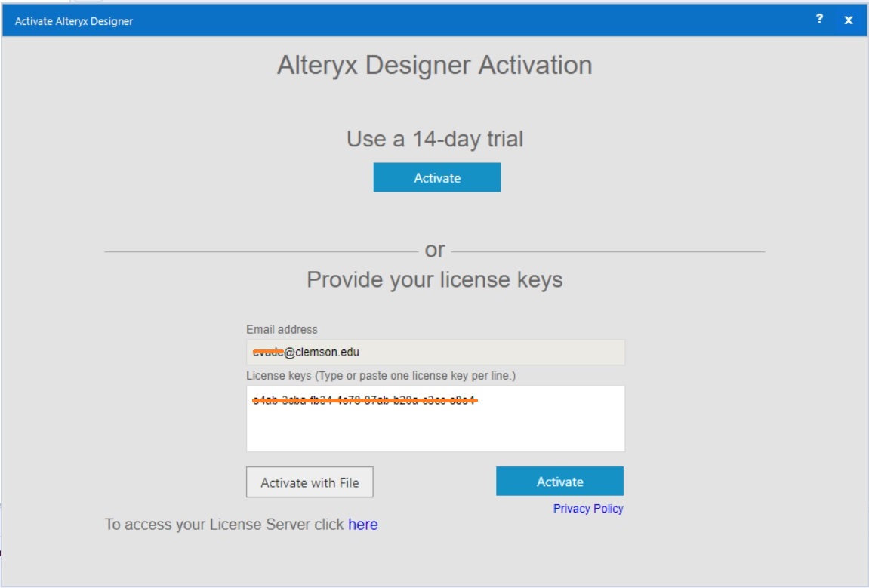Focus the Email address input field
The height and width of the screenshot is (588, 869).
point(435,352)
